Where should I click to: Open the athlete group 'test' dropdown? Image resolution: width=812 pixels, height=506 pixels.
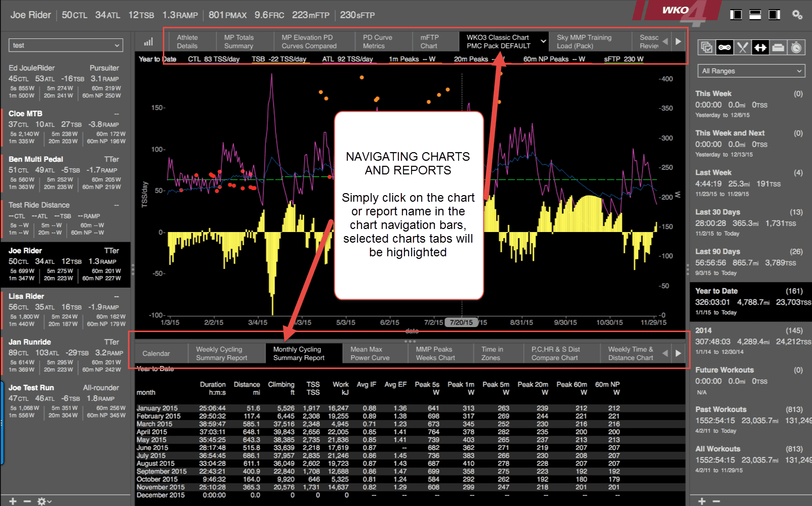tap(66, 45)
